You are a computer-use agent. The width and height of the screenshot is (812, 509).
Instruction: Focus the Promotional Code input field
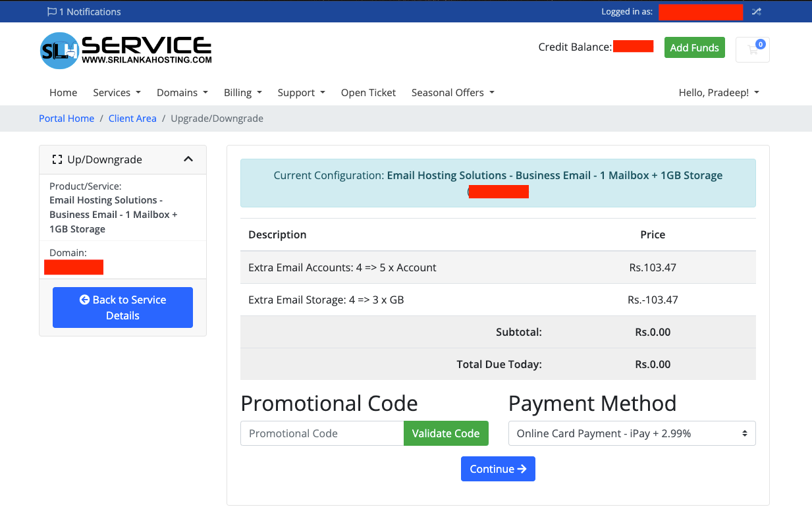coord(322,433)
